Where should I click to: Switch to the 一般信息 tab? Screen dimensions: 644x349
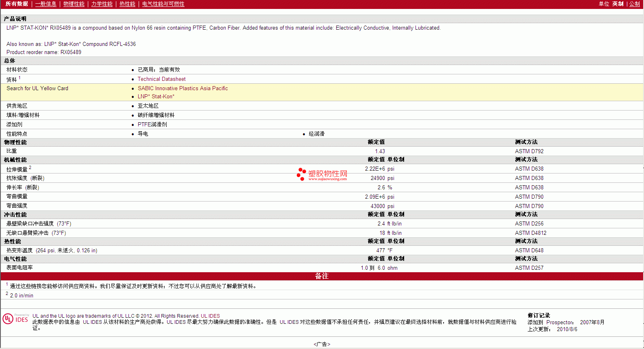[x=46, y=4]
